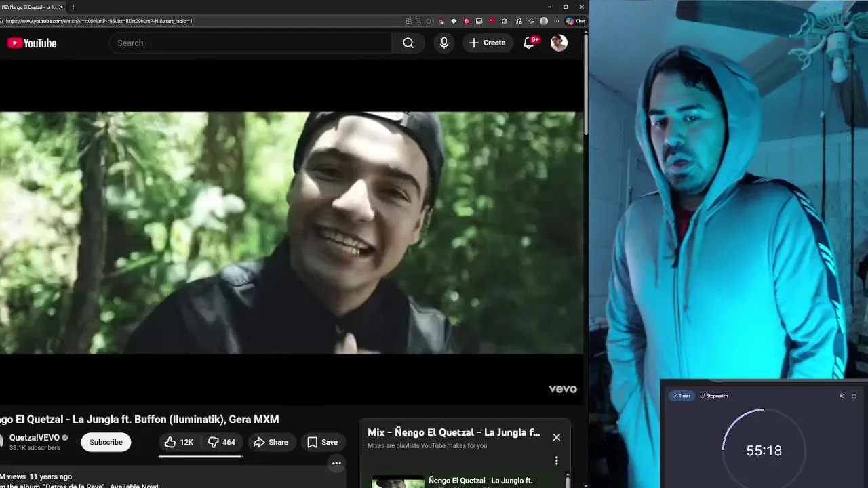This screenshot has width=868, height=488.
Task: Dislike the video showing 464
Action: (x=222, y=442)
